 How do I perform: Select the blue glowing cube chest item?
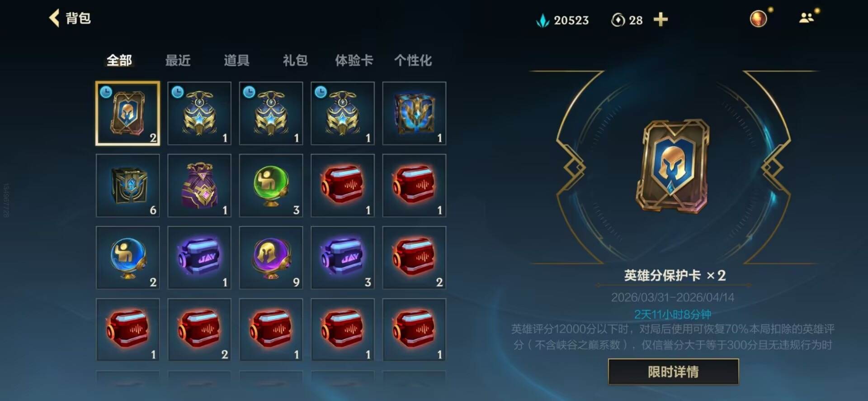coord(414,114)
